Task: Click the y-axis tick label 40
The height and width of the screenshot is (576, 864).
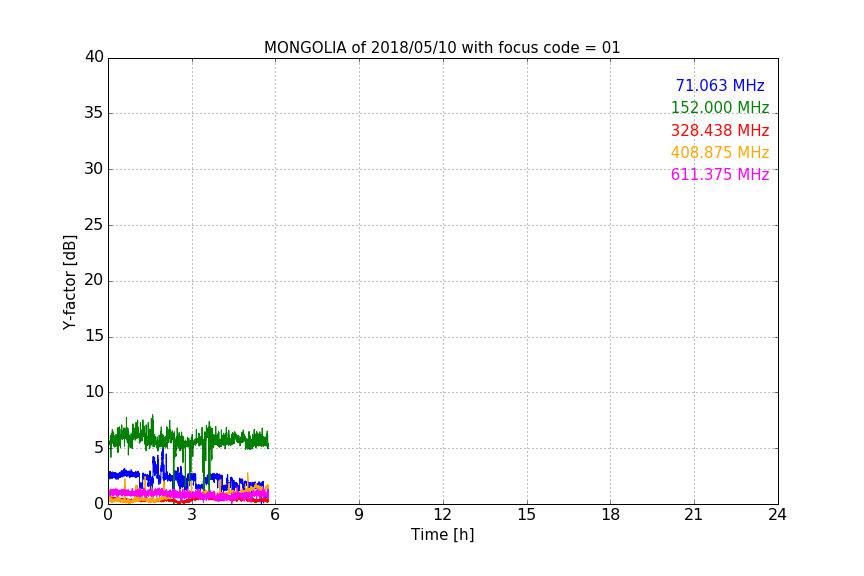Action: [x=94, y=57]
